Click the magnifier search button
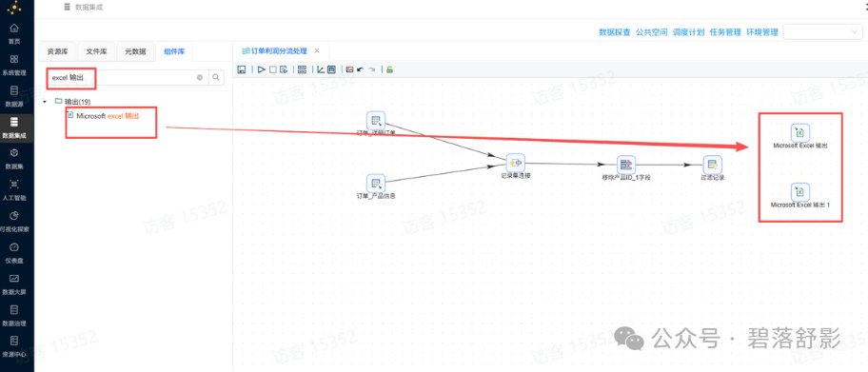This screenshot has width=868, height=372. click(x=216, y=77)
